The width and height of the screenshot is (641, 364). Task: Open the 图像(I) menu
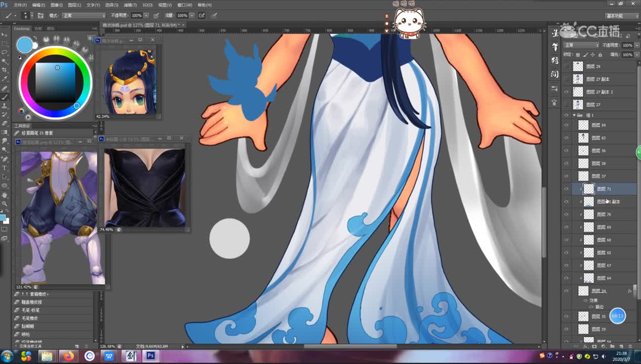57,5
